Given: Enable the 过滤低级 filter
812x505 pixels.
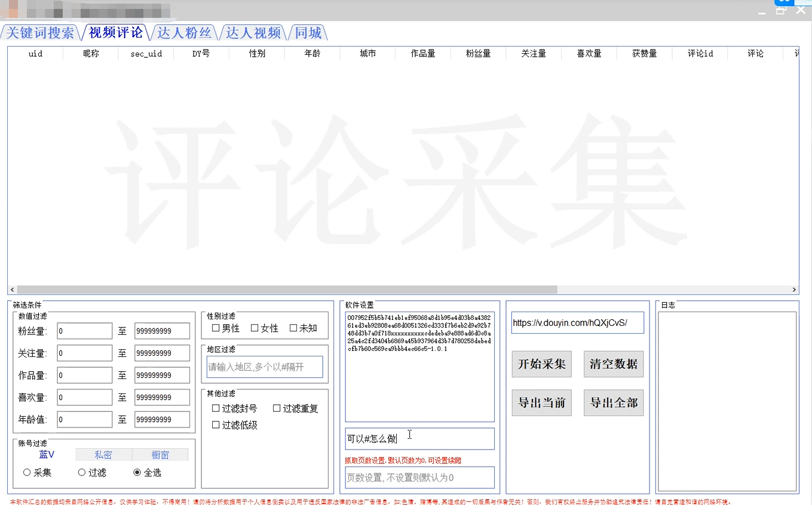Looking at the screenshot, I should [215, 424].
